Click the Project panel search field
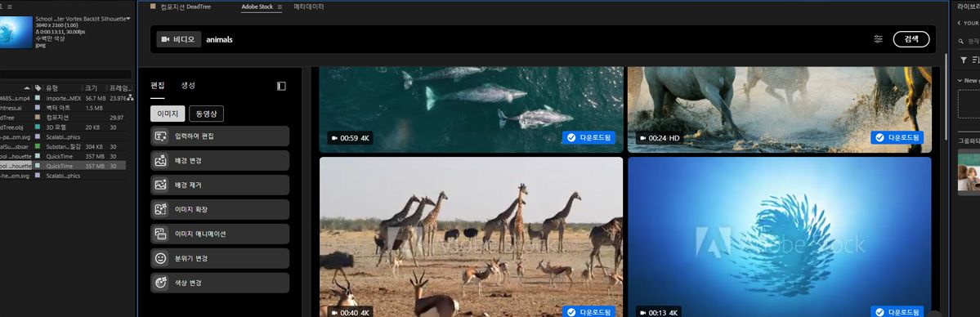Screen dimensions: 980x317 click(x=65, y=74)
